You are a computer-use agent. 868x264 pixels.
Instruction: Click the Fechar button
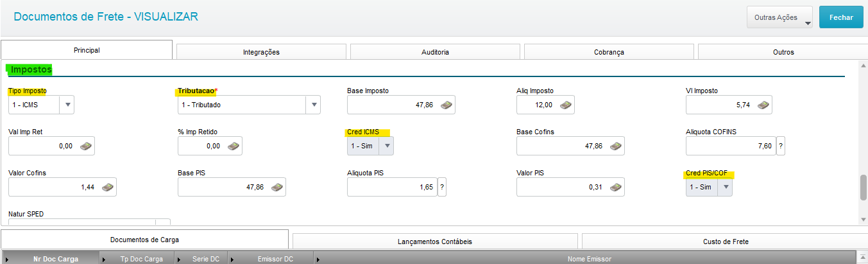841,17
